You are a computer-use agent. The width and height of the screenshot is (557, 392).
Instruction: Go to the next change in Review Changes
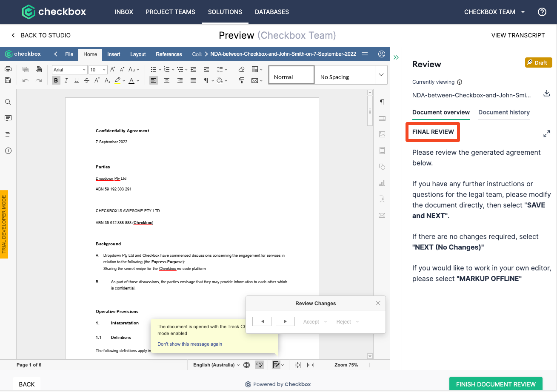[x=285, y=321]
